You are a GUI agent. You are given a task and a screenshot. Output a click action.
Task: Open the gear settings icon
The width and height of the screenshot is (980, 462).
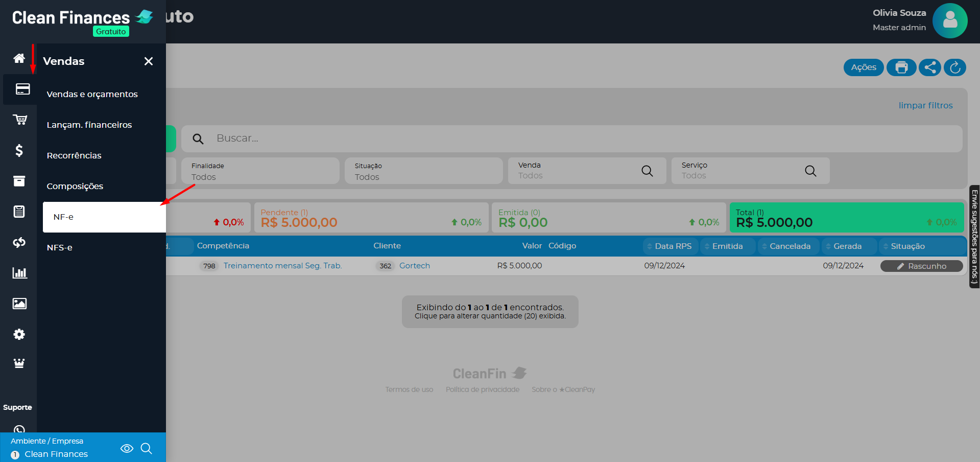tap(19, 334)
